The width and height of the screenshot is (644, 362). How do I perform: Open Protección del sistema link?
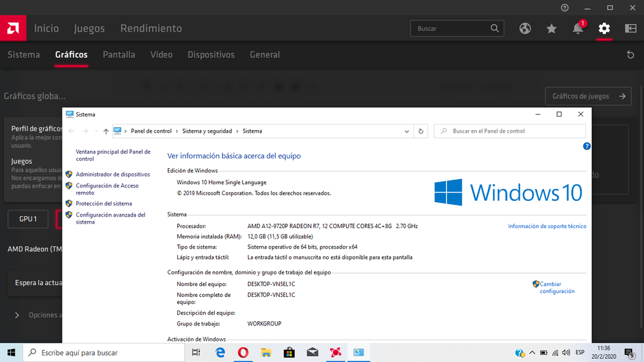pyautogui.click(x=104, y=204)
